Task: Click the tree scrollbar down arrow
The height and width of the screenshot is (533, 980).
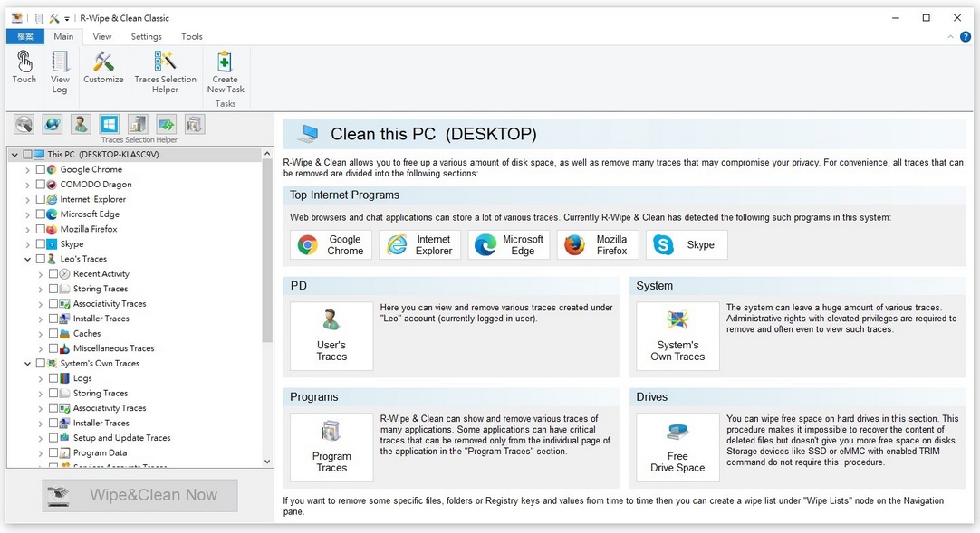Action: (x=267, y=462)
